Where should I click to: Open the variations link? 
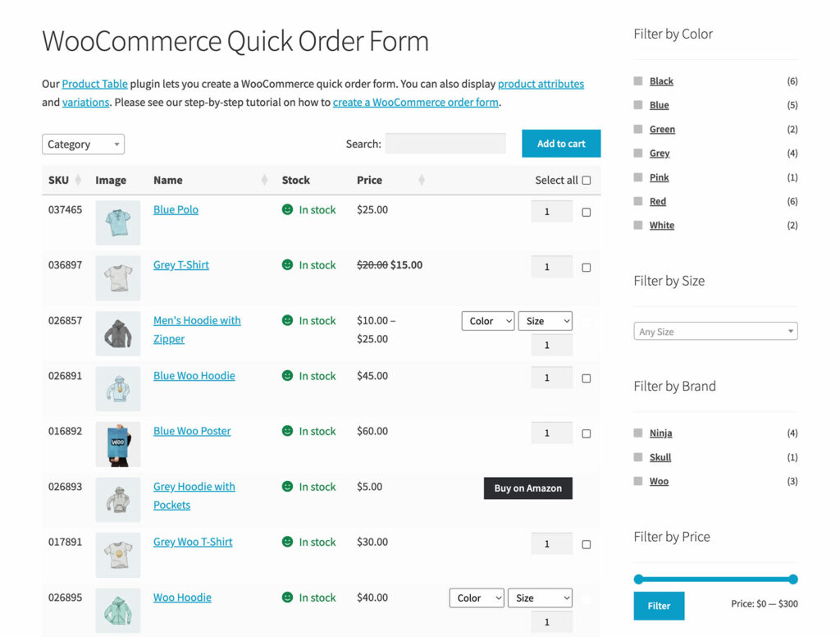[85, 102]
